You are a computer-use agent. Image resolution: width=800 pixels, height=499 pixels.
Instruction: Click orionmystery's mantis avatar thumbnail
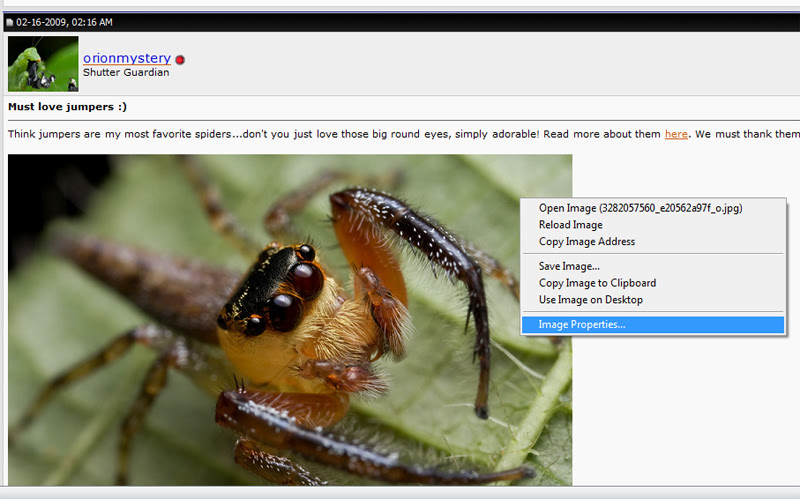43,64
